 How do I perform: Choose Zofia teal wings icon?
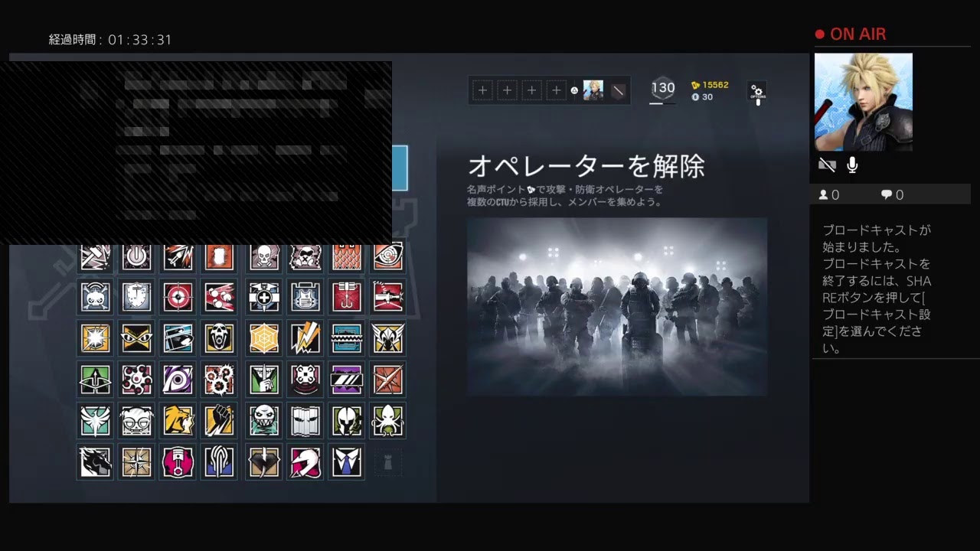tap(96, 421)
